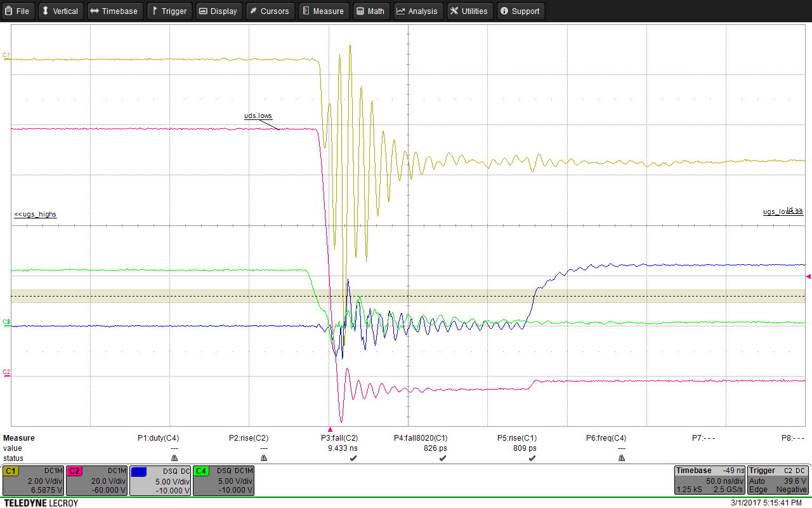Click the yellow C1 channel color badge
The image size is (812, 508).
point(11,471)
